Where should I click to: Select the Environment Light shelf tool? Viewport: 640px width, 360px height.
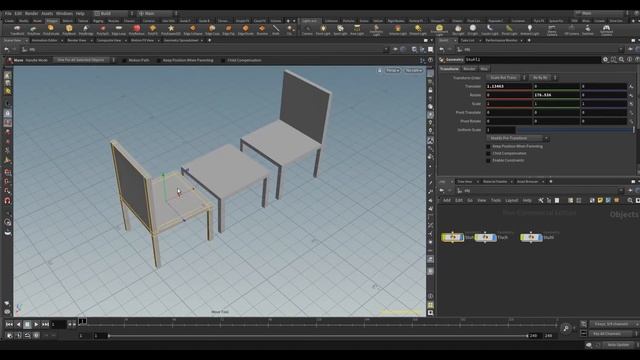pos(439,29)
